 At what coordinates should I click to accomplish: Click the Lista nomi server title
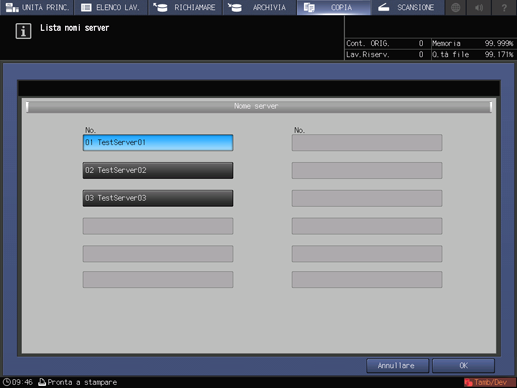[x=75, y=28]
